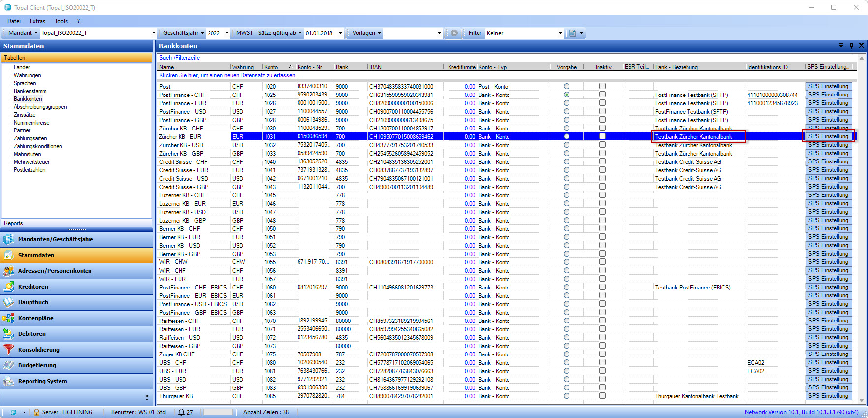This screenshot has height=418, width=868.
Task: Click the clear filter X icon in toolbar
Action: tap(454, 33)
